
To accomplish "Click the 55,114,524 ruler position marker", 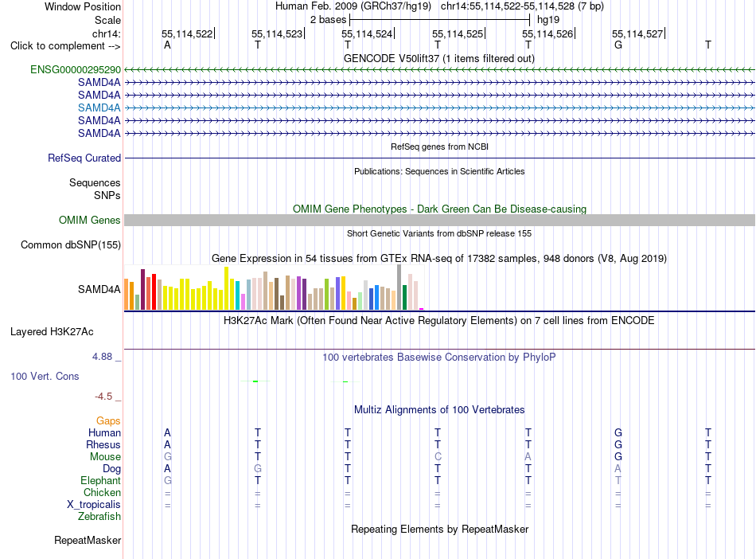I will 368,33.
